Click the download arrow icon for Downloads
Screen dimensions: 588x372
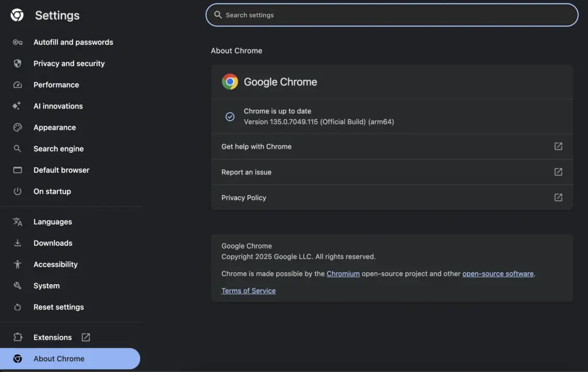(x=17, y=243)
